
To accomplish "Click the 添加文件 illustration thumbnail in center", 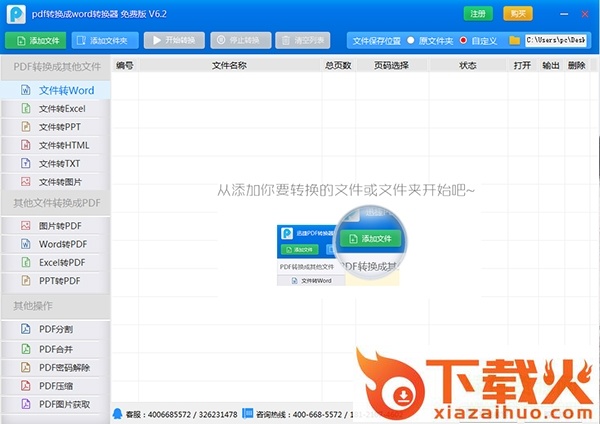I will click(x=342, y=246).
